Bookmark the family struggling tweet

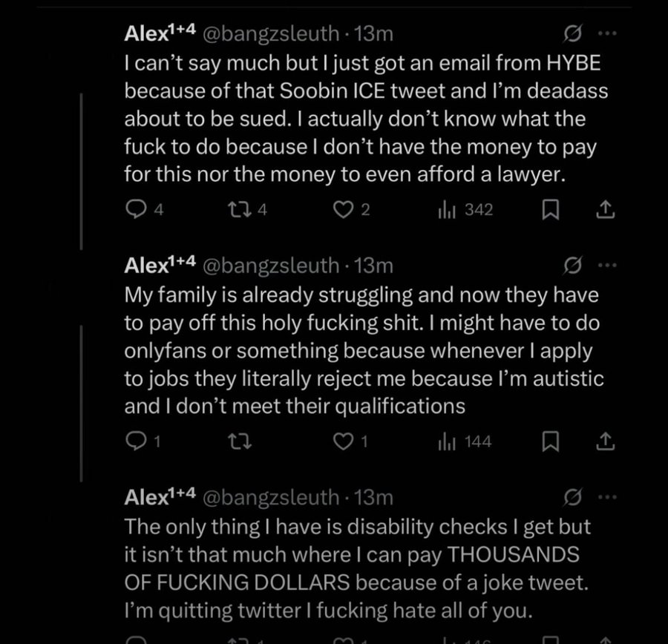[x=550, y=442]
